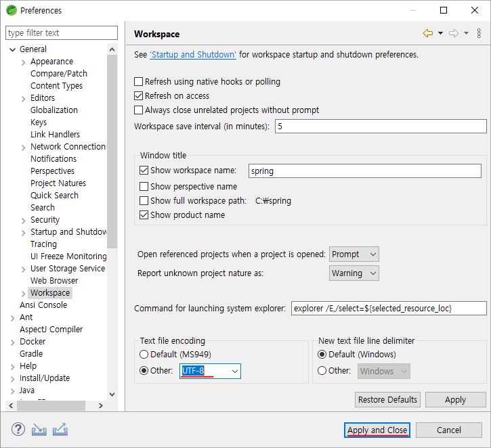This screenshot has width=491, height=448.
Task: Click the Apply button
Action: pyautogui.click(x=455, y=399)
